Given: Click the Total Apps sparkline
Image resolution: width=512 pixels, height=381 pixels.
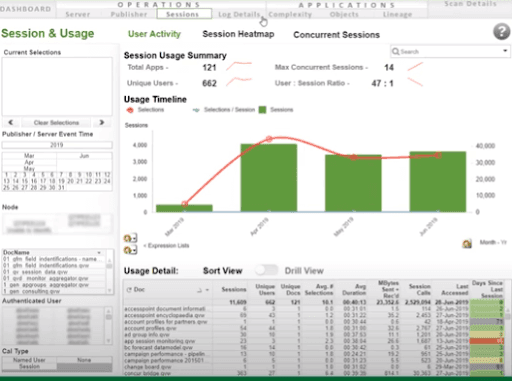Looking at the screenshot, I should point(239,66).
